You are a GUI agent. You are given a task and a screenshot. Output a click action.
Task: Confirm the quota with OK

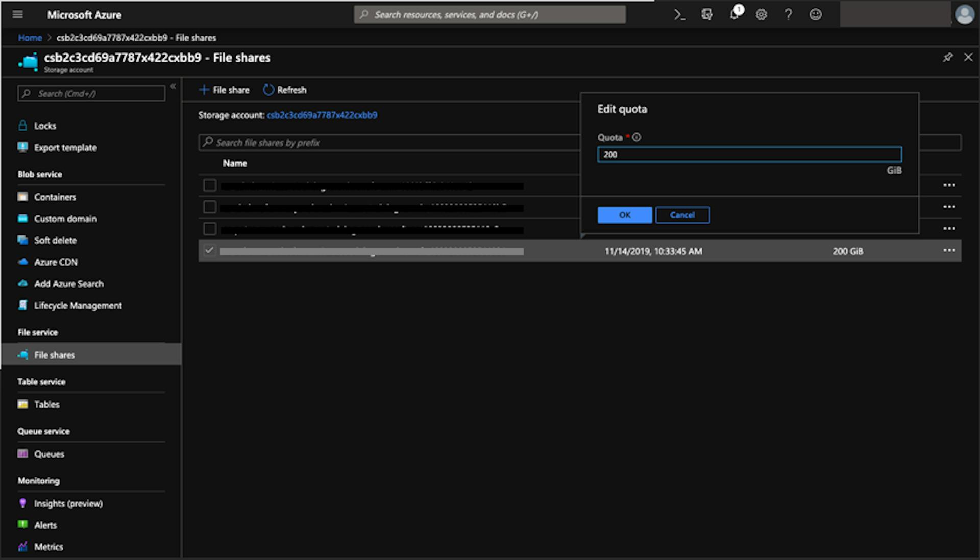coord(624,215)
